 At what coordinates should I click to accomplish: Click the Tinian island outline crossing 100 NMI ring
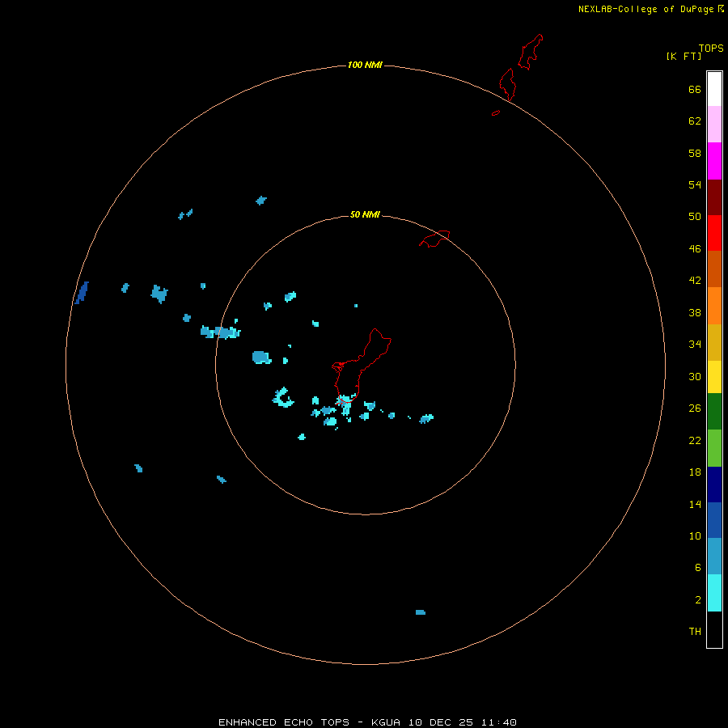(507, 84)
